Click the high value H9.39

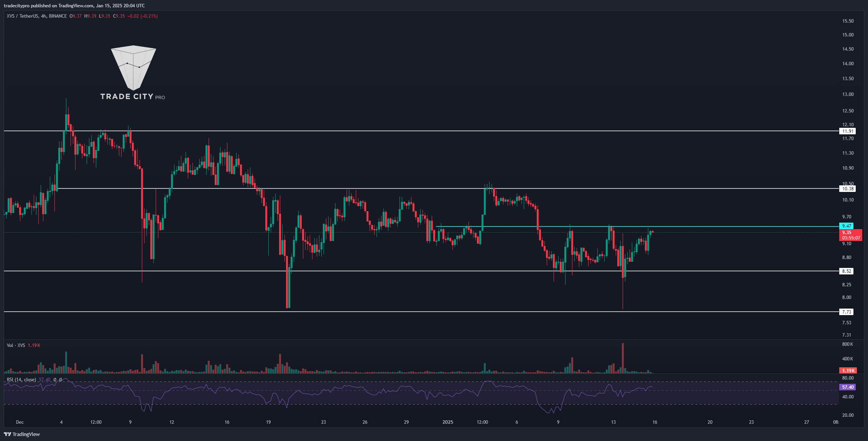(90, 16)
